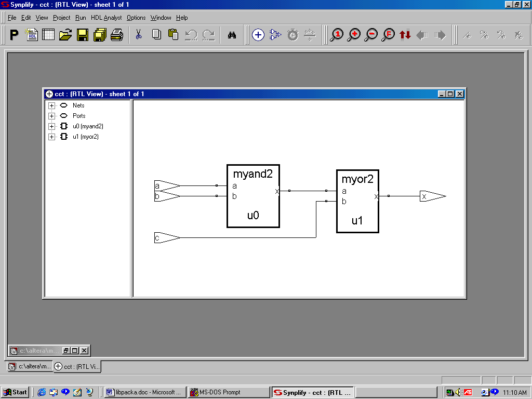Expand the Nets tree item
Screen dimensions: 532x399
(x=51, y=105)
